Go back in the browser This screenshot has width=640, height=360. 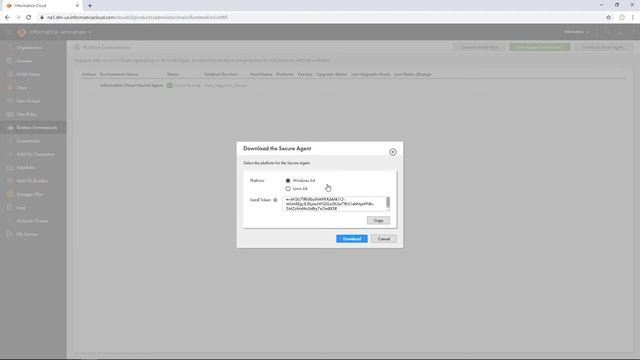click(7, 18)
